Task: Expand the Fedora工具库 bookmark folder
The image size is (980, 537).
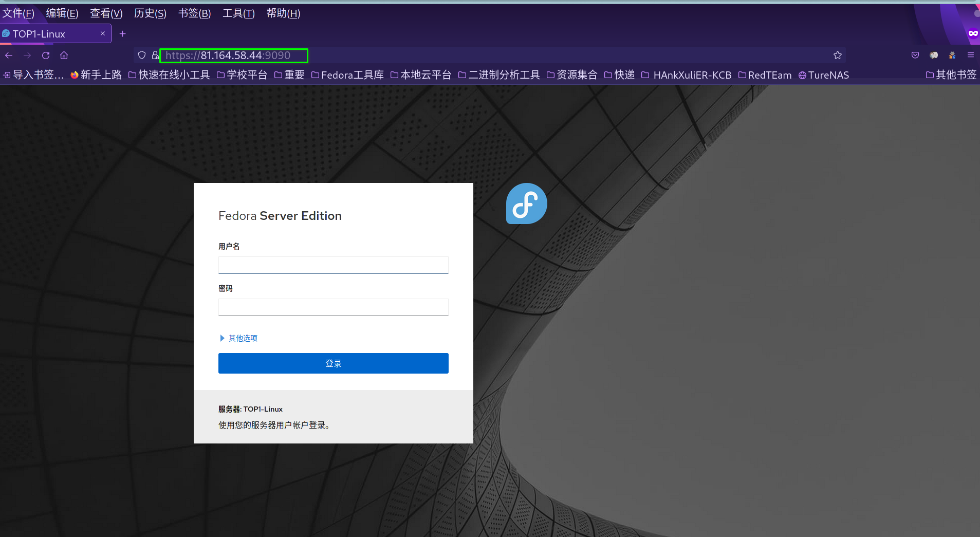Action: (347, 75)
